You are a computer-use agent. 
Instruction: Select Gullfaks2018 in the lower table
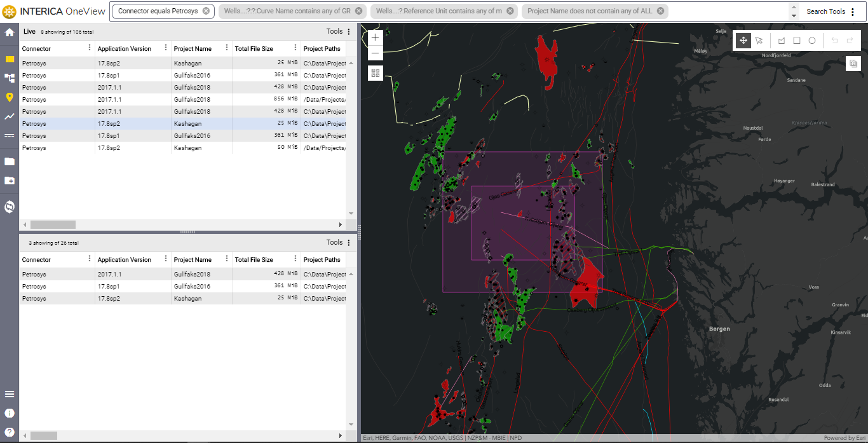183,275
